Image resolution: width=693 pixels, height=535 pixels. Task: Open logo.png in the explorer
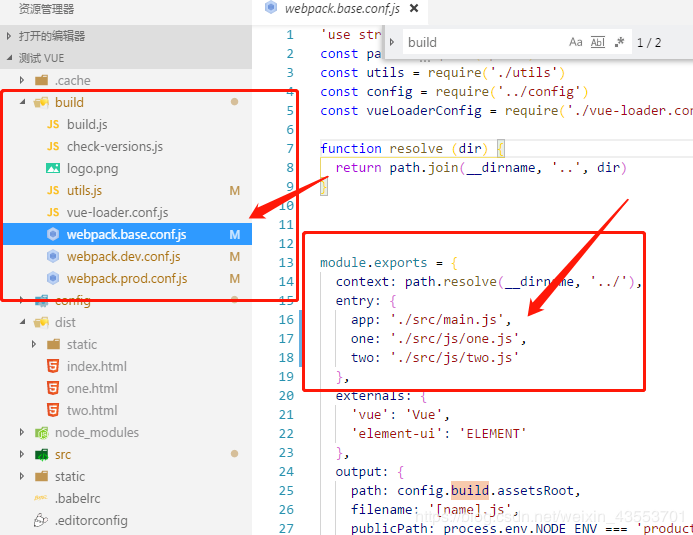(92, 169)
